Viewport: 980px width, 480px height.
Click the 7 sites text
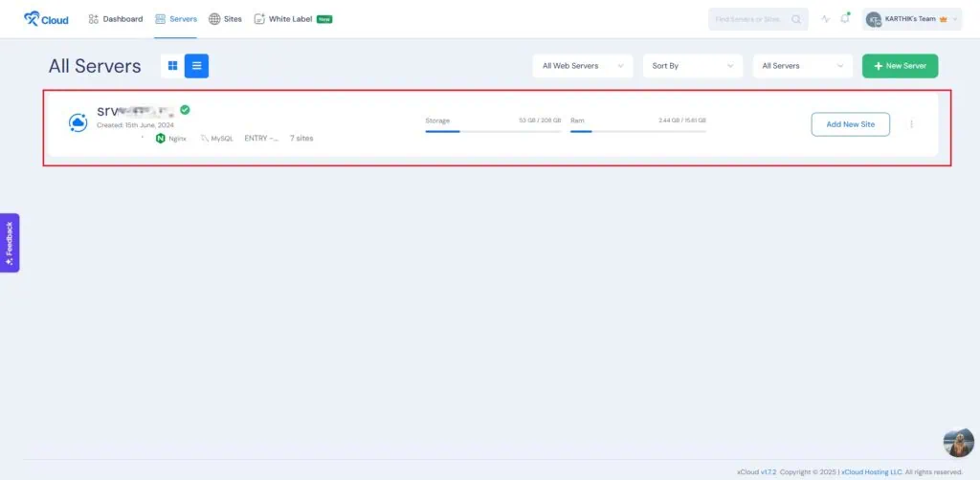coord(301,139)
